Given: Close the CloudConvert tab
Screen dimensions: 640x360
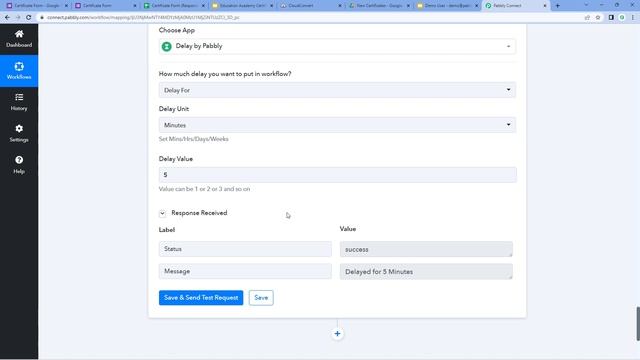Looking at the screenshot, I should coord(340,6).
